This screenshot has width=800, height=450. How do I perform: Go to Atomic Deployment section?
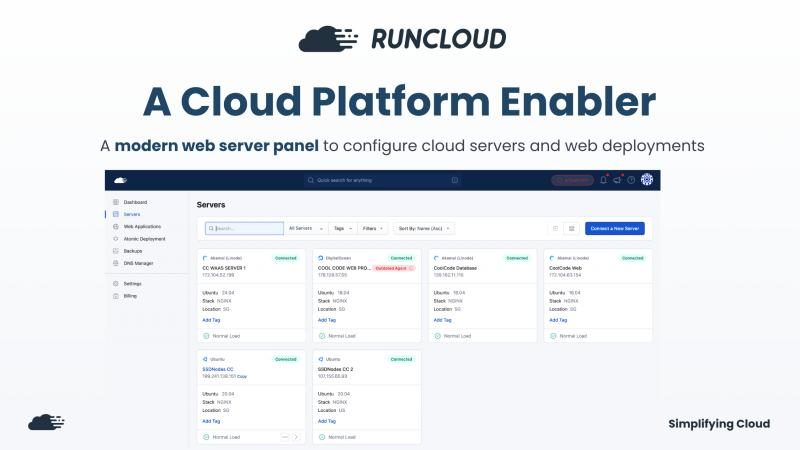[144, 239]
